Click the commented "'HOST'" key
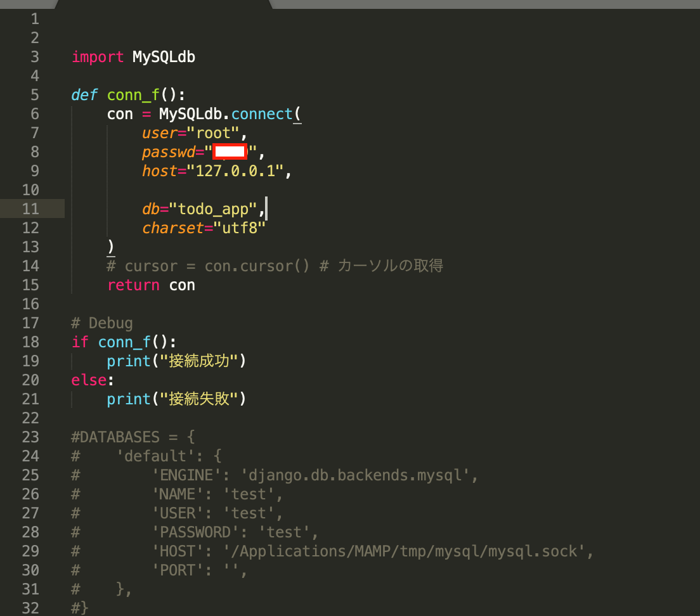Image resolution: width=700 pixels, height=616 pixels. click(178, 551)
